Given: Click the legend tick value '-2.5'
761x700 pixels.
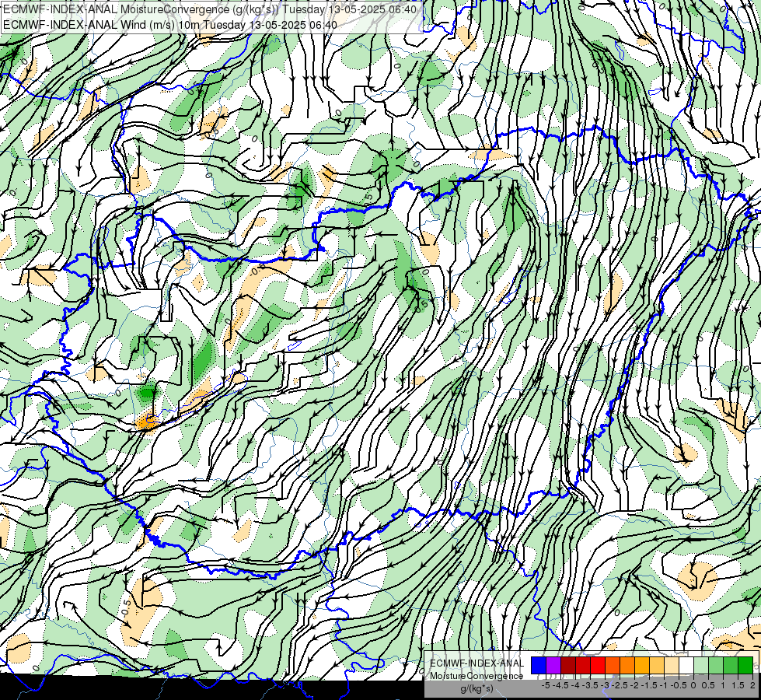Looking at the screenshot, I should (620, 685).
